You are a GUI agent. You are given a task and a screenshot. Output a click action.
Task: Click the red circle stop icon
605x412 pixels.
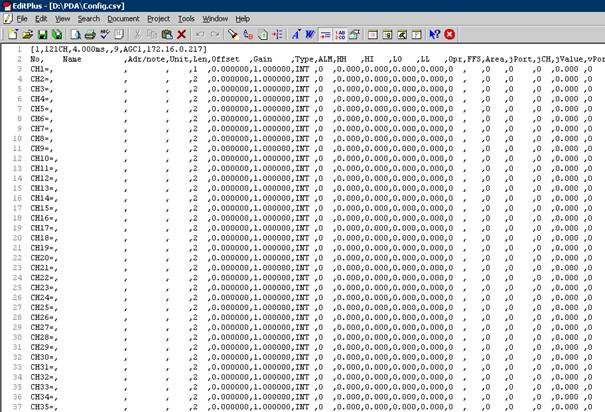tap(450, 34)
